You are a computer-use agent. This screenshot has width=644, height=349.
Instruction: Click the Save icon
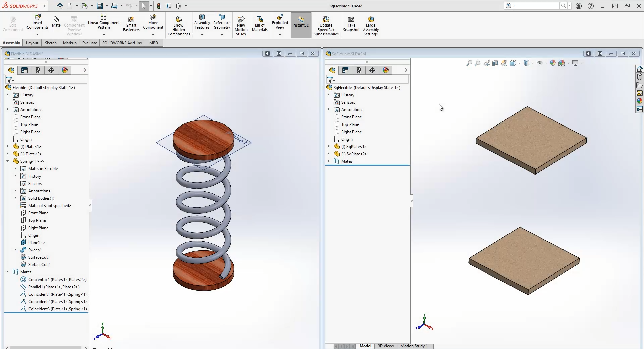click(100, 6)
